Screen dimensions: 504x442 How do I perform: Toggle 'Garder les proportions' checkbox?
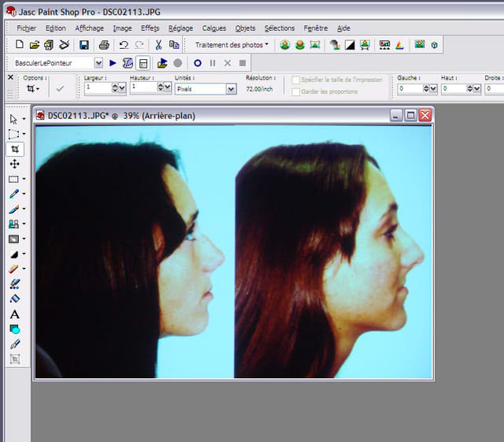(x=296, y=91)
